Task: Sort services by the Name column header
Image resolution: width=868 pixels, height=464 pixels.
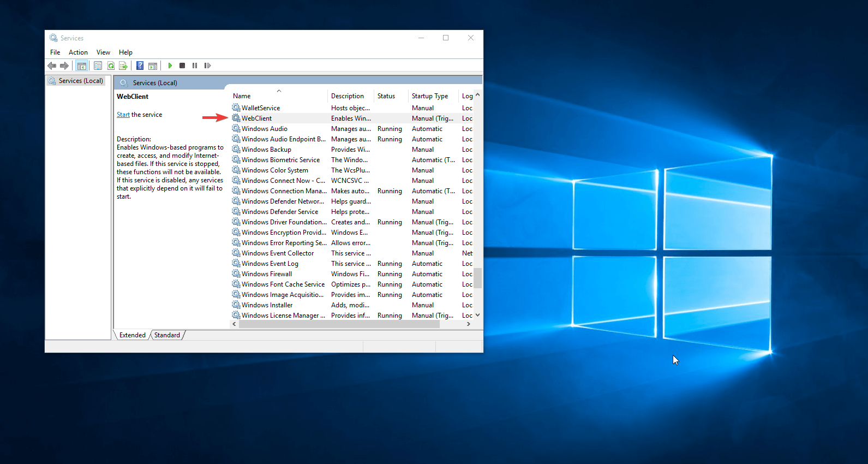Action: [x=242, y=96]
